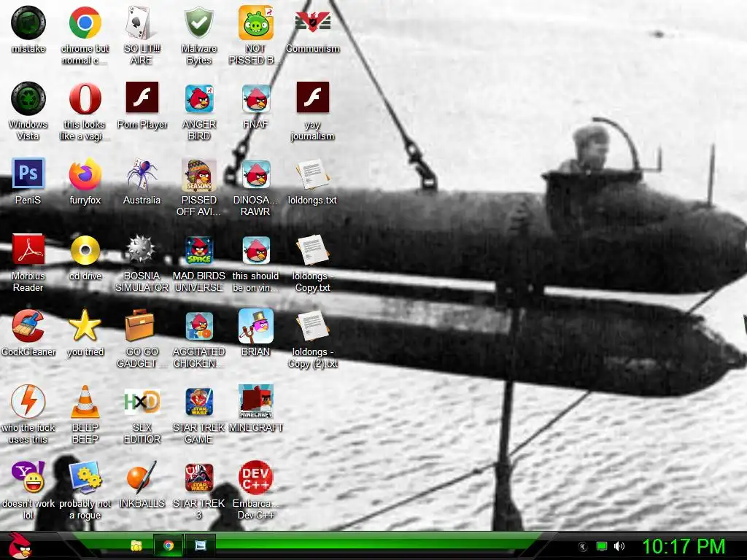Open the FNAF bird icon

[256, 98]
